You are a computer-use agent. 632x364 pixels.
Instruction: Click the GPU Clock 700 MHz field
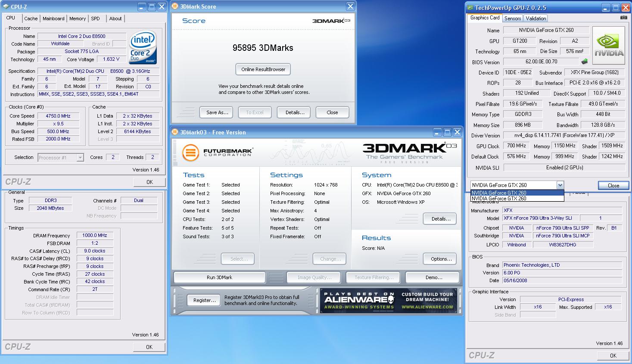tap(516, 146)
